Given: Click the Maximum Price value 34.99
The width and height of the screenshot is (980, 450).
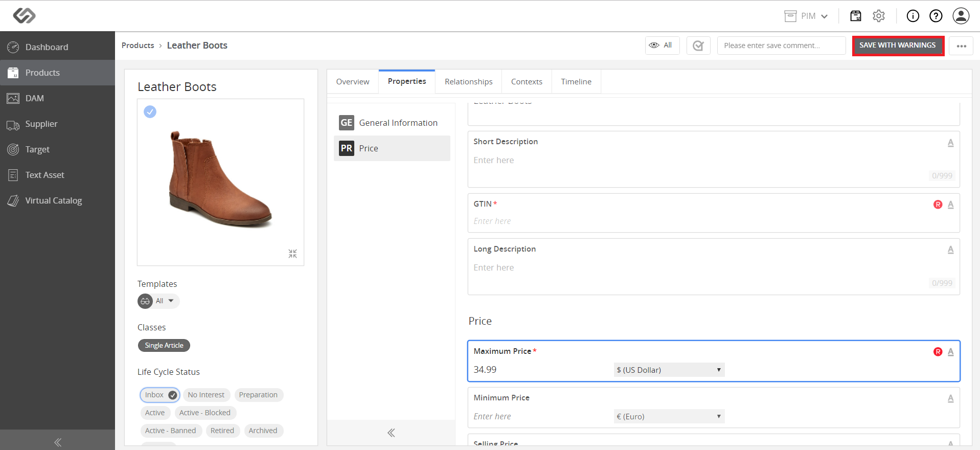Looking at the screenshot, I should click(485, 370).
